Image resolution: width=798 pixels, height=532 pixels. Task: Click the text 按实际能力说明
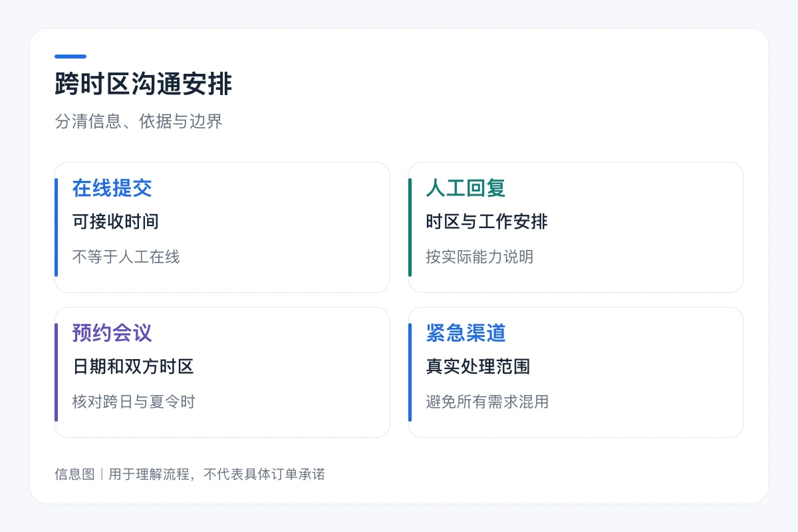coord(479,257)
